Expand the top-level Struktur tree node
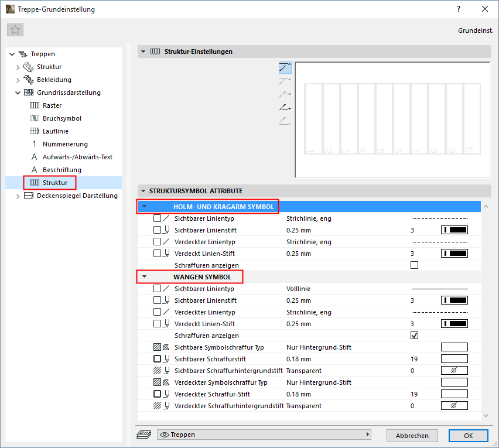Screen dimensions: 499x448 tap(18, 67)
